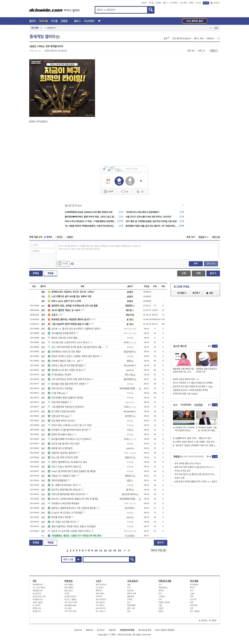Click the 등록 comment submit button
The height and width of the screenshot is (644, 249).
click(195, 264)
